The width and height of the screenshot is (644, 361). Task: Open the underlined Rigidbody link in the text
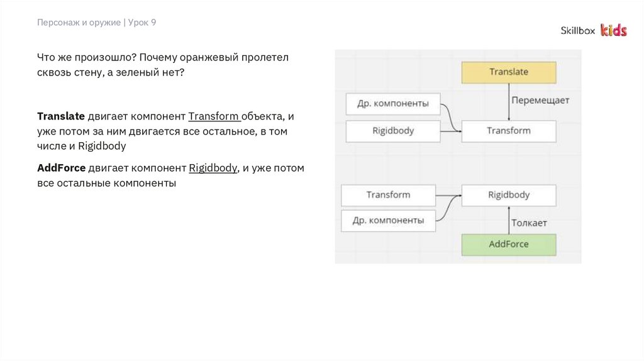[x=213, y=168]
